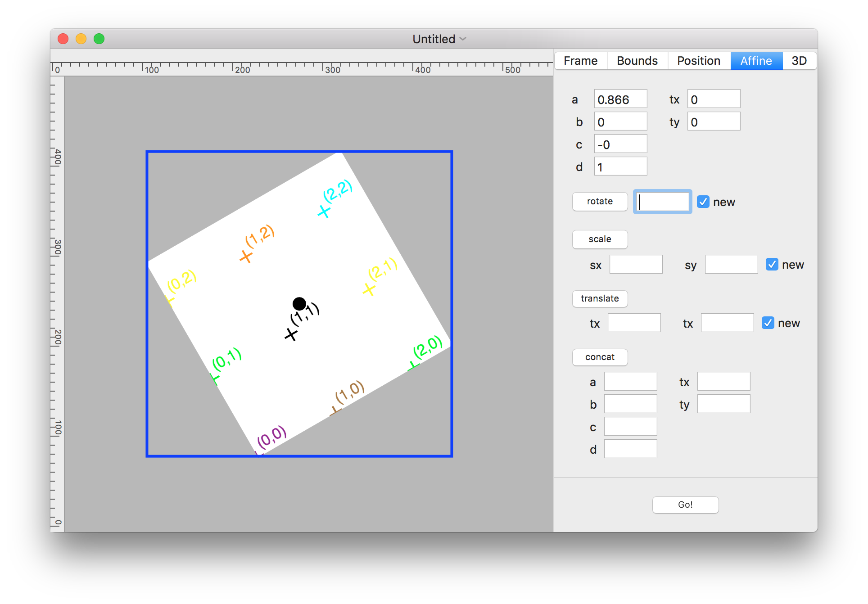Open the 3D tab
This screenshot has width=868, height=604.
click(799, 61)
